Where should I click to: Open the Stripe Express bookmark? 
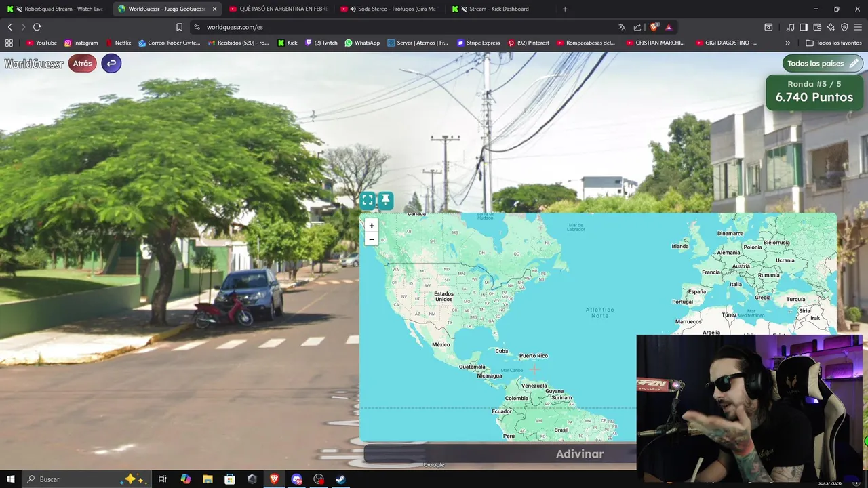[x=479, y=43]
